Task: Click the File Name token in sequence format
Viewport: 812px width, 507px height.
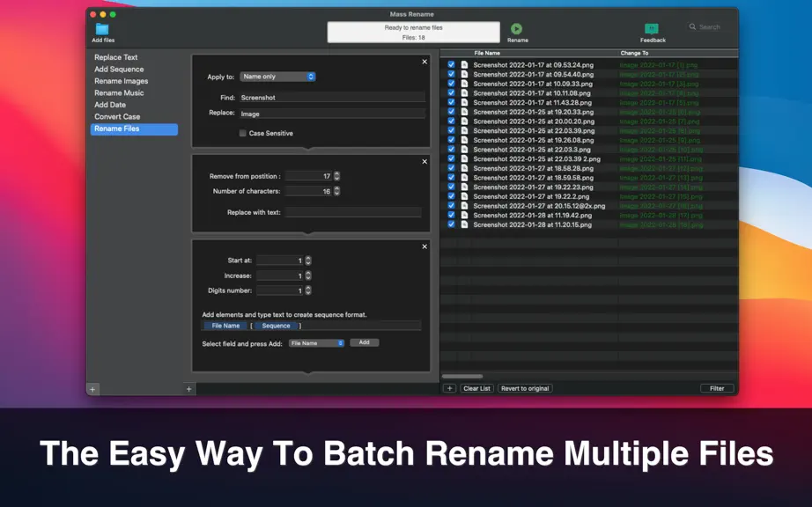Action: (x=225, y=326)
